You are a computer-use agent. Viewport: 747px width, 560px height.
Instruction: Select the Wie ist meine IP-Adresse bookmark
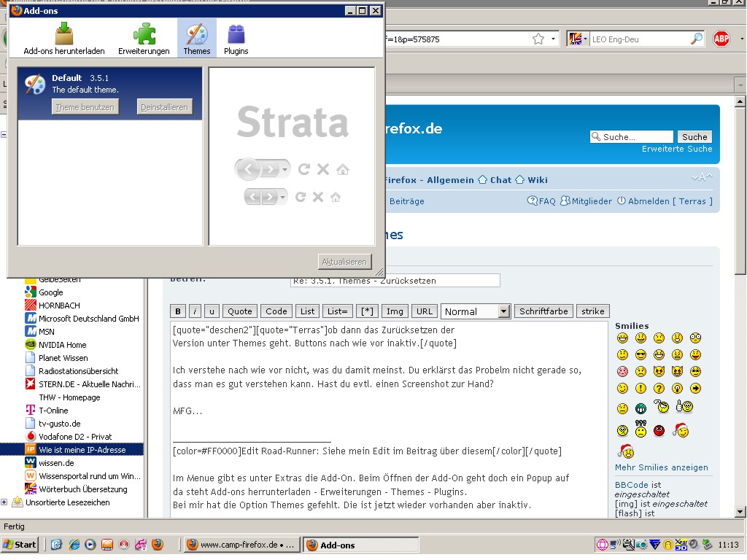tap(82, 450)
